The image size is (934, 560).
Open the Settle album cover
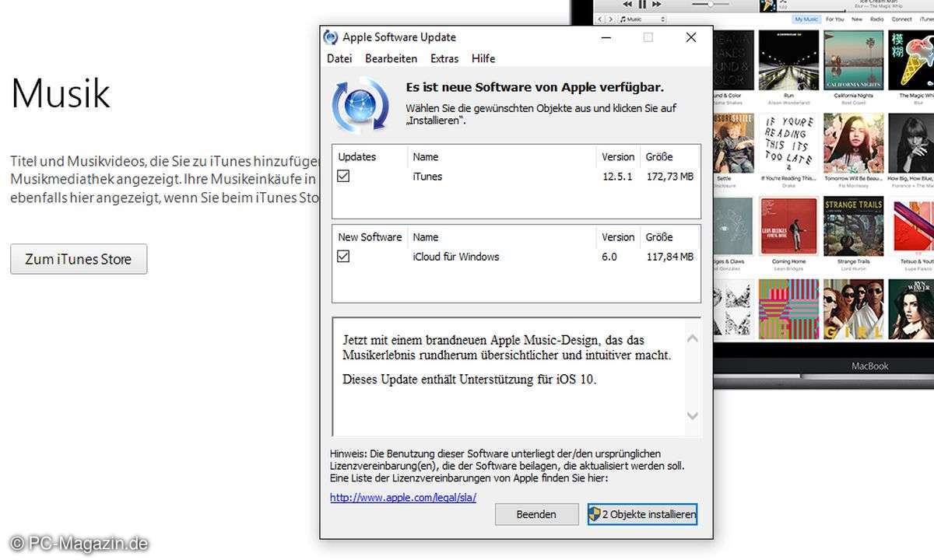click(733, 143)
